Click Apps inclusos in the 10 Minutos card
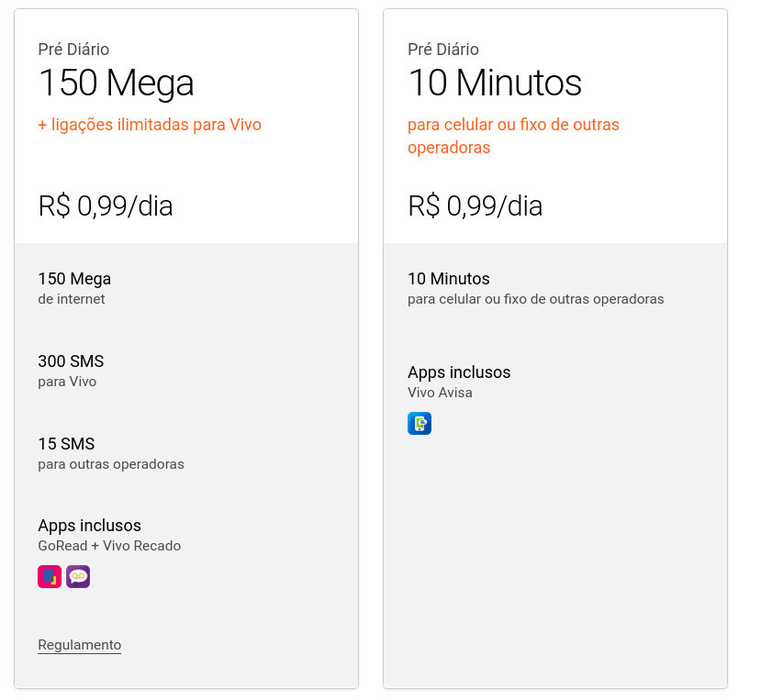 click(459, 372)
